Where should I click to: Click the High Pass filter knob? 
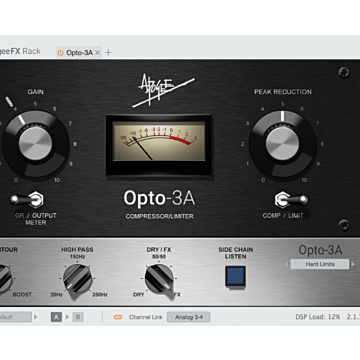click(78, 279)
